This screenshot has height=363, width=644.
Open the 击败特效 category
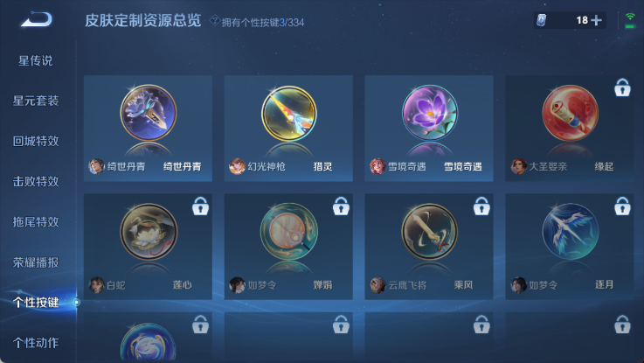pos(36,181)
